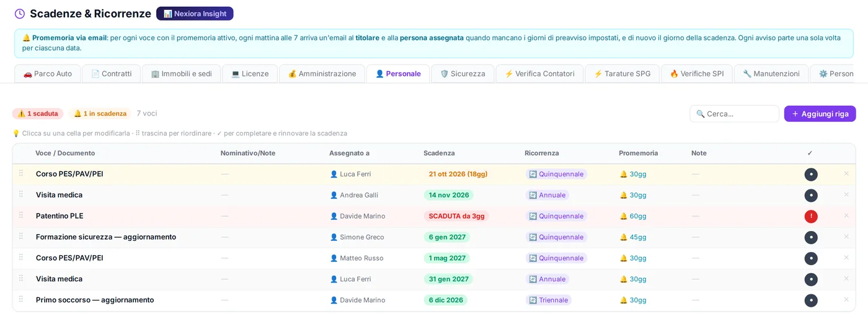868x321 pixels.
Task: Complete the Corso PES/PAV/PEI Matteo Russo deadline
Action: pyautogui.click(x=811, y=258)
